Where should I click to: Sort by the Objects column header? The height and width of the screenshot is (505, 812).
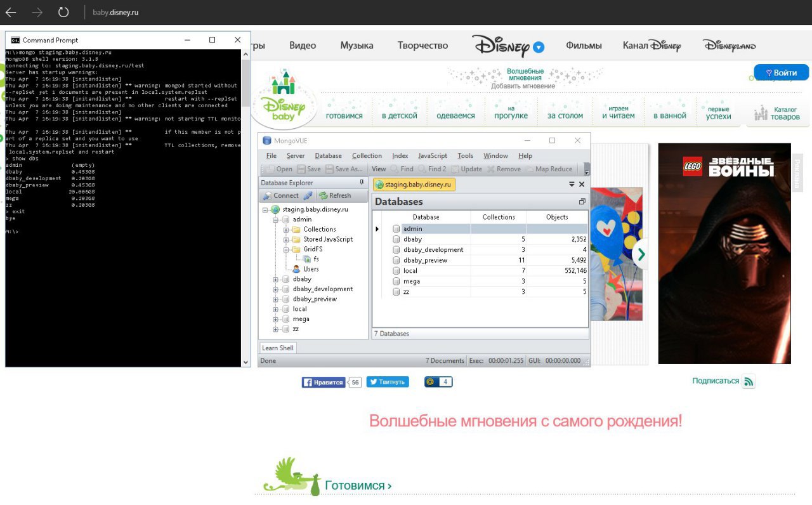tap(557, 217)
